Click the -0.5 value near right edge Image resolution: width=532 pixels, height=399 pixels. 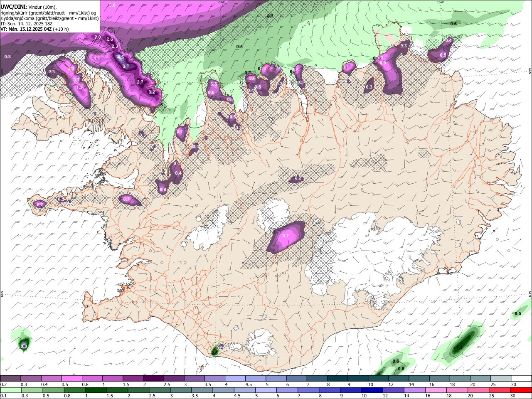click(x=517, y=313)
